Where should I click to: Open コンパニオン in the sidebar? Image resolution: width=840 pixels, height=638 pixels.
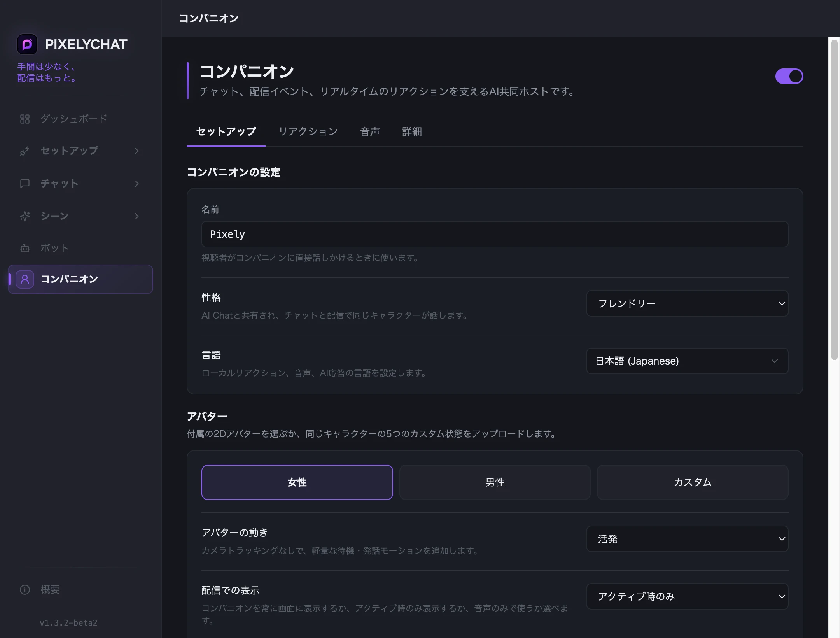(80, 279)
